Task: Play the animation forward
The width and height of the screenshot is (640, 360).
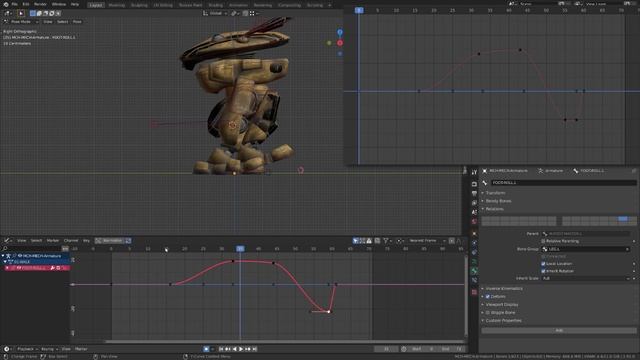Action: 241,349
